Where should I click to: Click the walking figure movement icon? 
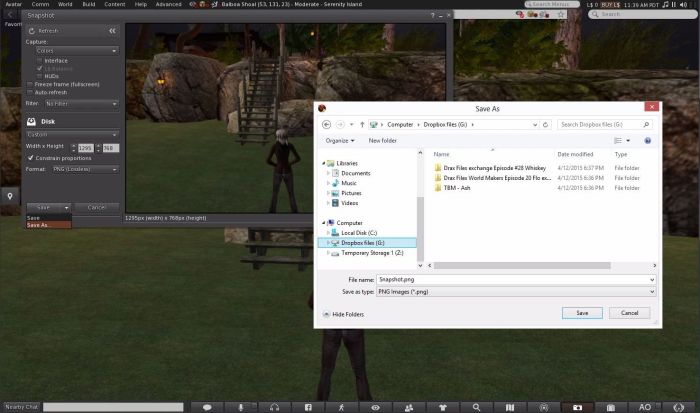(342, 407)
